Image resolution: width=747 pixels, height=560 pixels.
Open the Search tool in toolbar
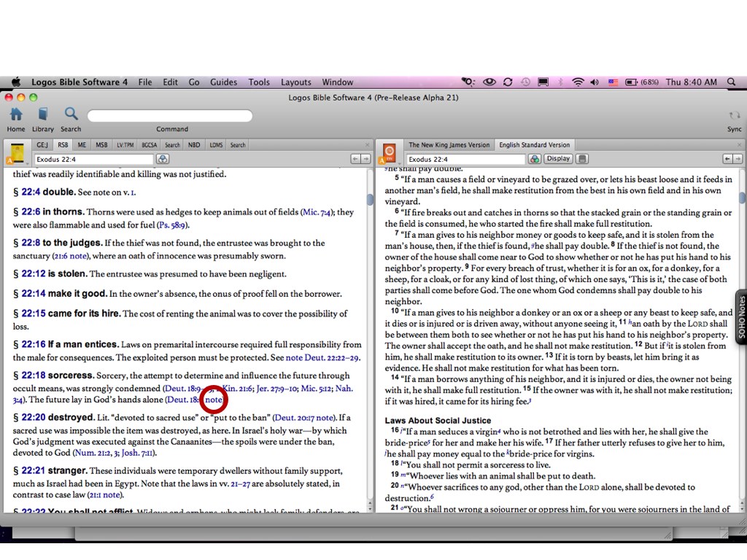(71, 119)
